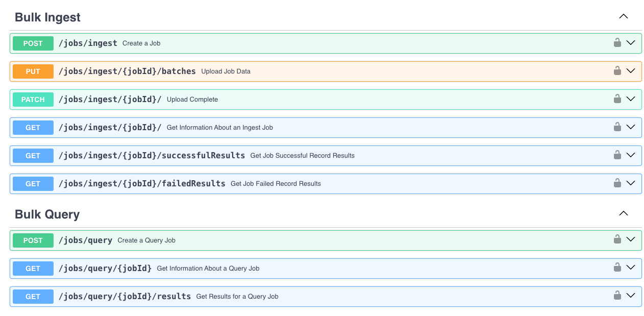Select the PATCH Upload Complete endpoint row
Screen dimensions: 644x316
[306, 99]
